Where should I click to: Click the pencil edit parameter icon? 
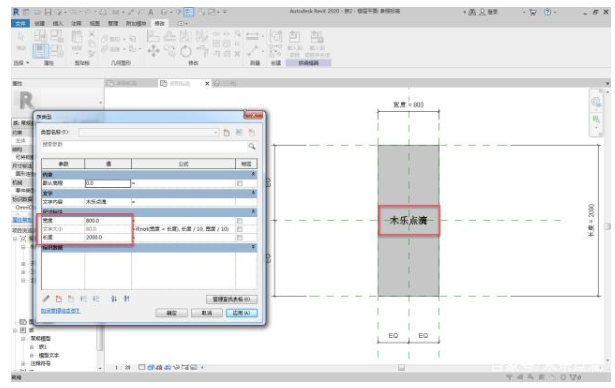point(46,299)
